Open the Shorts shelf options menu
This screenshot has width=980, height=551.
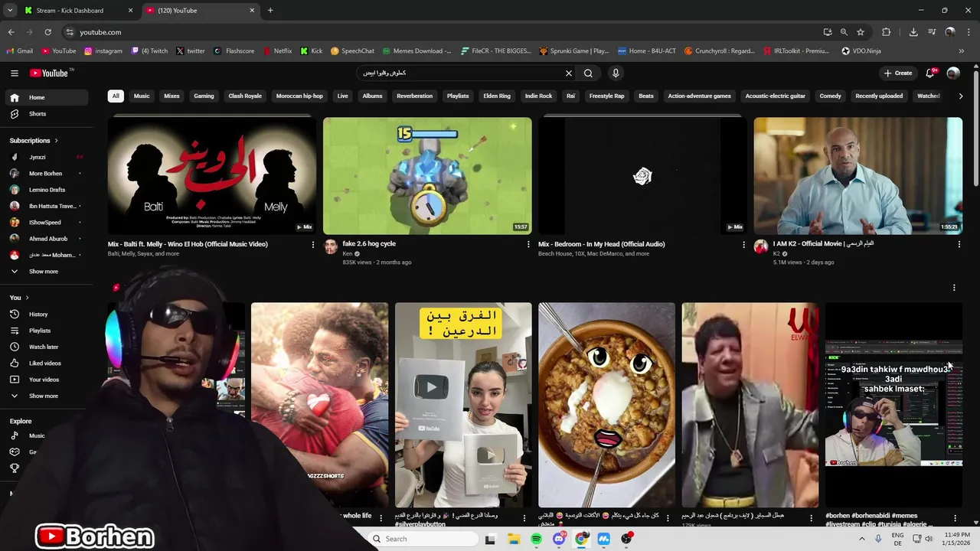coord(954,288)
